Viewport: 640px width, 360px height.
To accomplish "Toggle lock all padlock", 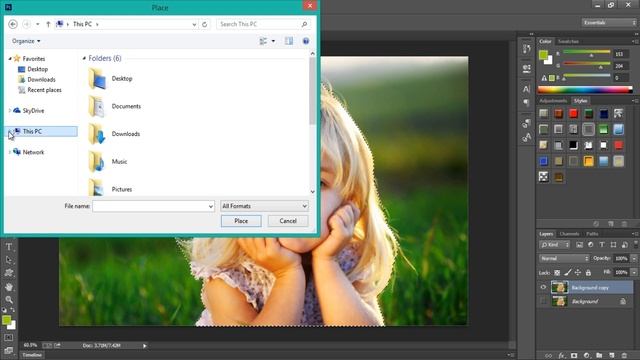I will point(588,273).
